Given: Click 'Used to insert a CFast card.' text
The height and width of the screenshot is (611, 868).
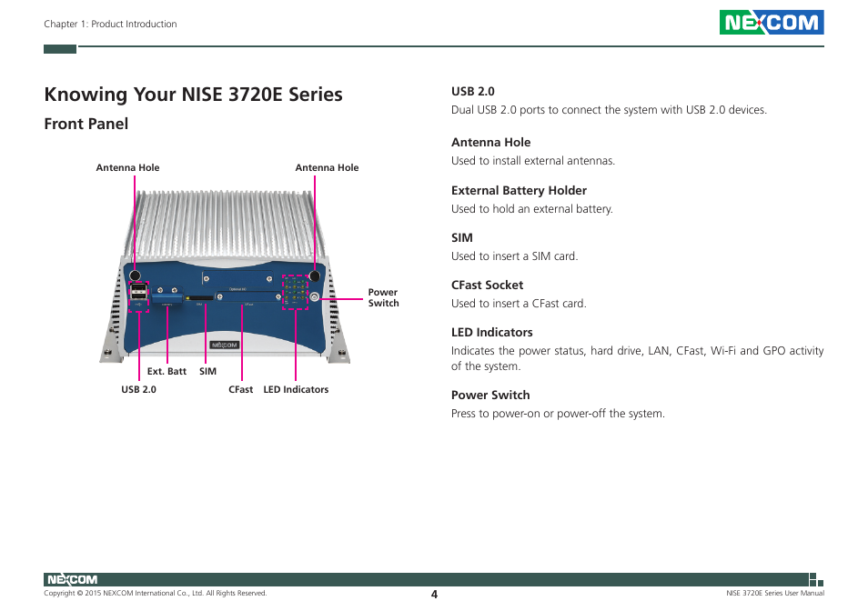Looking at the screenshot, I should (x=519, y=303).
